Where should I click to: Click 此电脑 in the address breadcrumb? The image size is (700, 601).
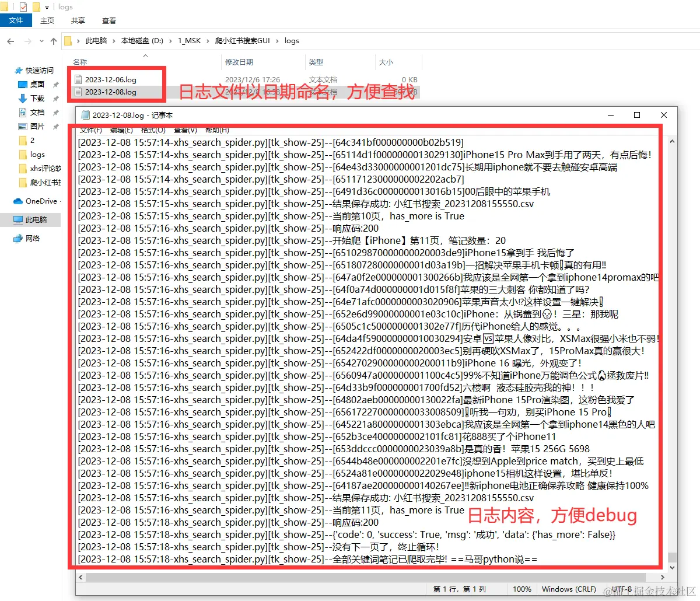pyautogui.click(x=96, y=41)
